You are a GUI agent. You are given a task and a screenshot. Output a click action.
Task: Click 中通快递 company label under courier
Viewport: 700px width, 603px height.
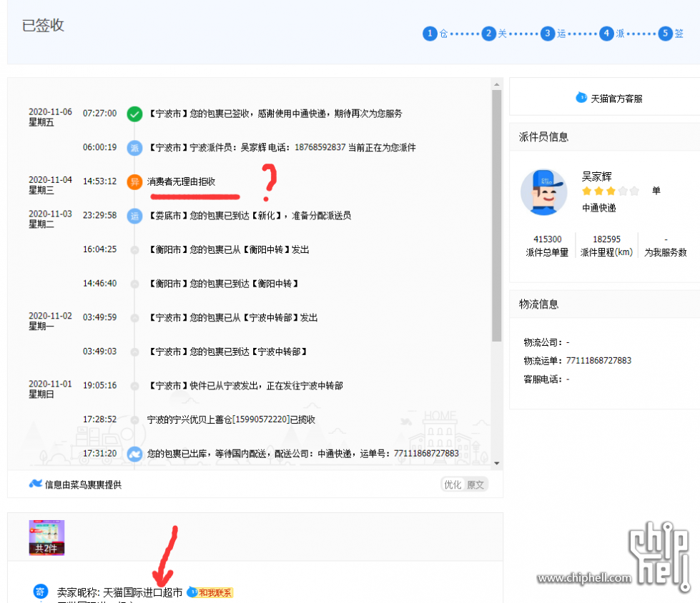598,208
